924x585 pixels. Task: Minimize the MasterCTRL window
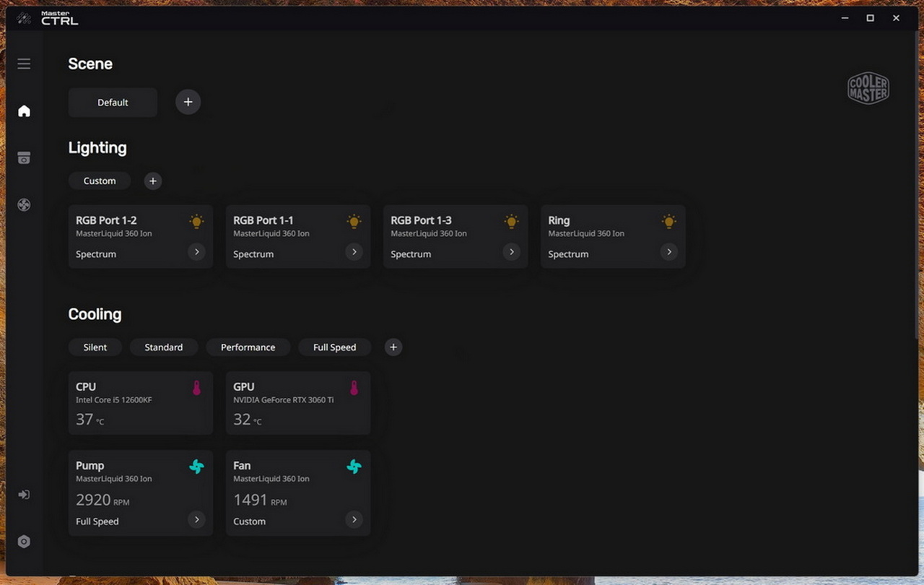[845, 18]
